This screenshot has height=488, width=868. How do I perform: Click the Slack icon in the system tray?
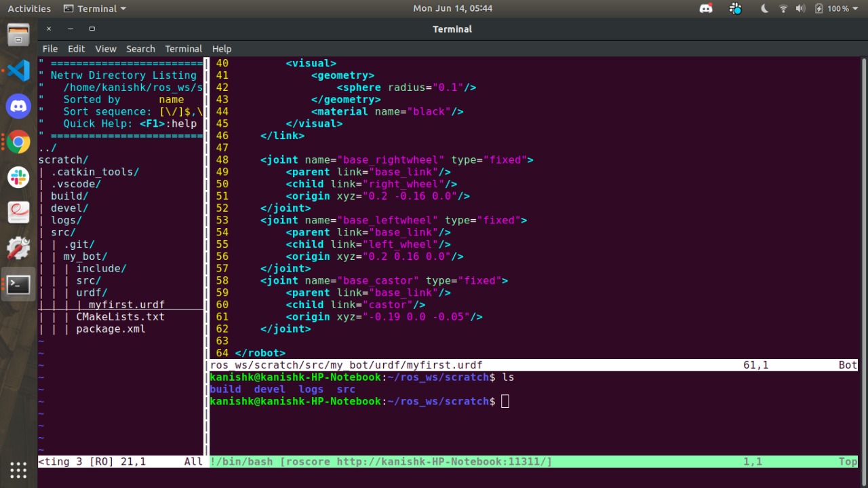[x=736, y=8]
